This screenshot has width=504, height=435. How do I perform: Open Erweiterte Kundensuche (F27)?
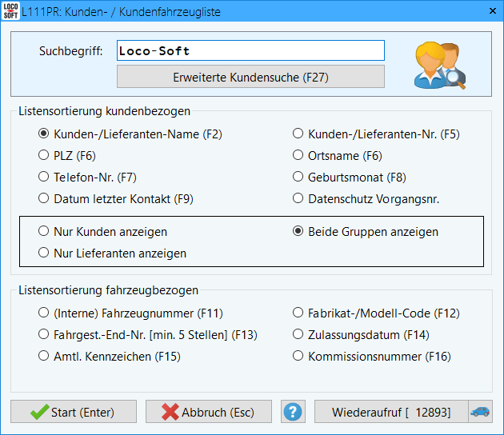pyautogui.click(x=250, y=78)
